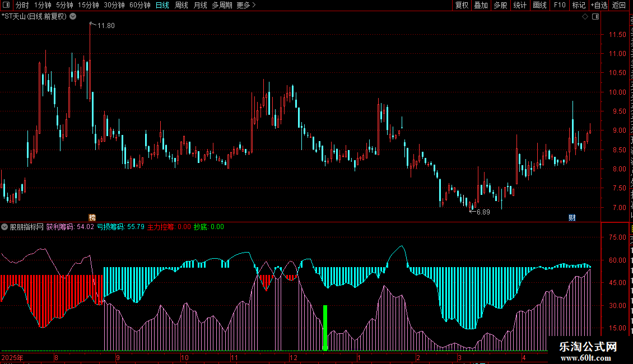The height and width of the screenshot is (364, 633).
Task: Open dropdown beside 股朋指标网 indicator
Action: 4,227
